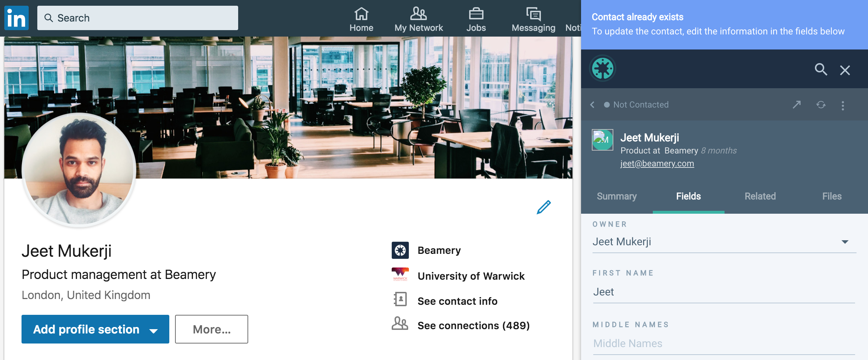
Task: Click the Home icon in LinkedIn navigation
Action: (x=361, y=14)
